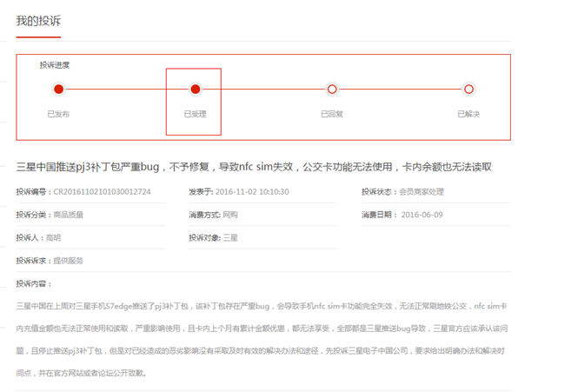This screenshot has width=565, height=392.
Task: Click the 已回复 step label
Action: (x=332, y=114)
